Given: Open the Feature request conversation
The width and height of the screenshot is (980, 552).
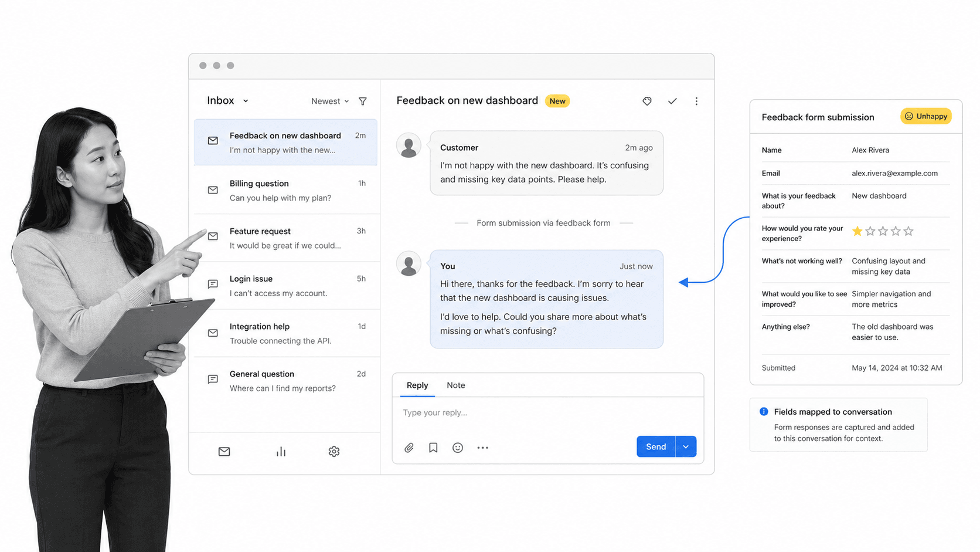Looking at the screenshot, I should (286, 238).
